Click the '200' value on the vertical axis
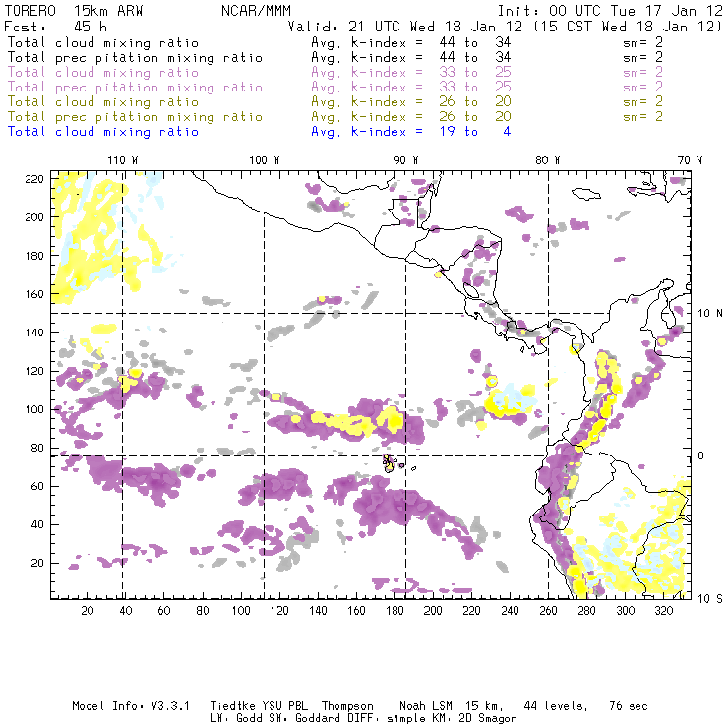The height and width of the screenshot is (728, 728). (34, 217)
